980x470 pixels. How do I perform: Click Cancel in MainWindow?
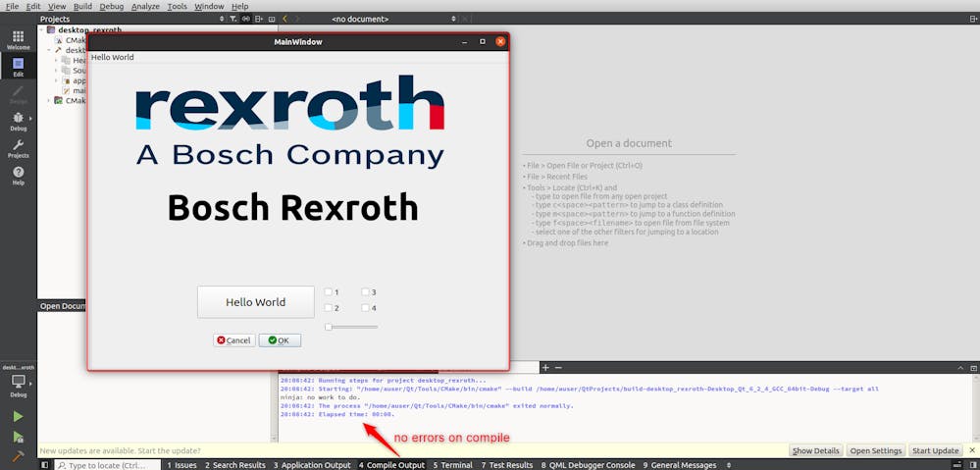coord(234,340)
